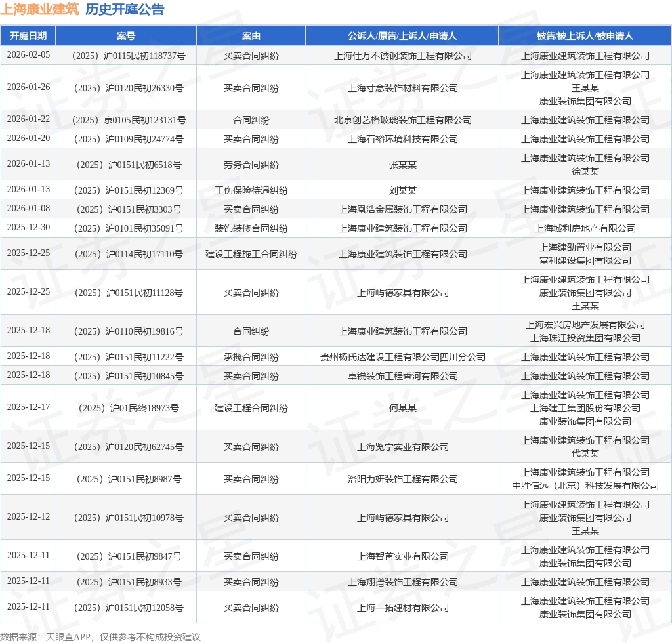Select the 开庭日期 column header
Image resolution: width=672 pixels, height=643 pixels.
pos(28,36)
